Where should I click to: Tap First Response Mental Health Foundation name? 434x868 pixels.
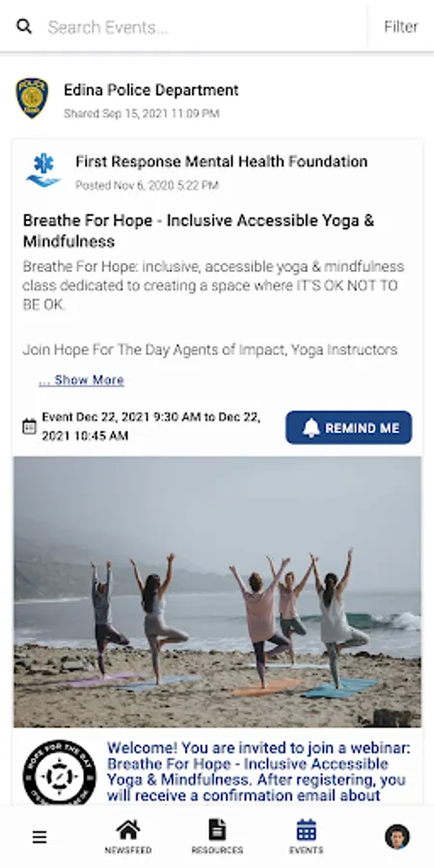coord(222,162)
